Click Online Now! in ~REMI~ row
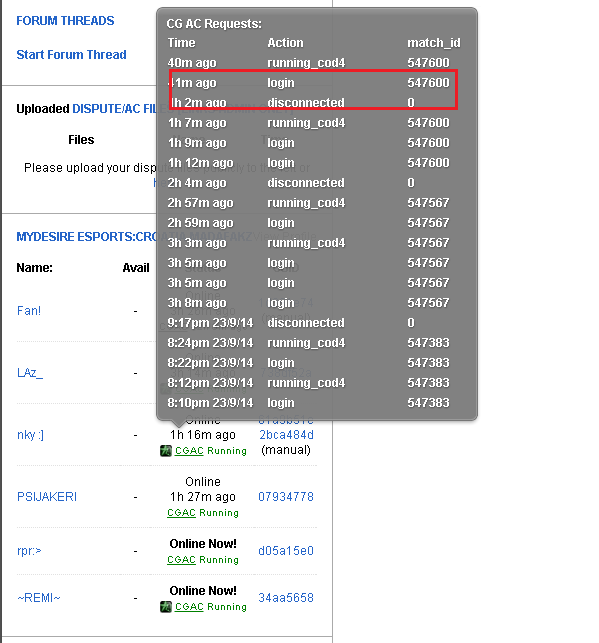 tap(203, 591)
